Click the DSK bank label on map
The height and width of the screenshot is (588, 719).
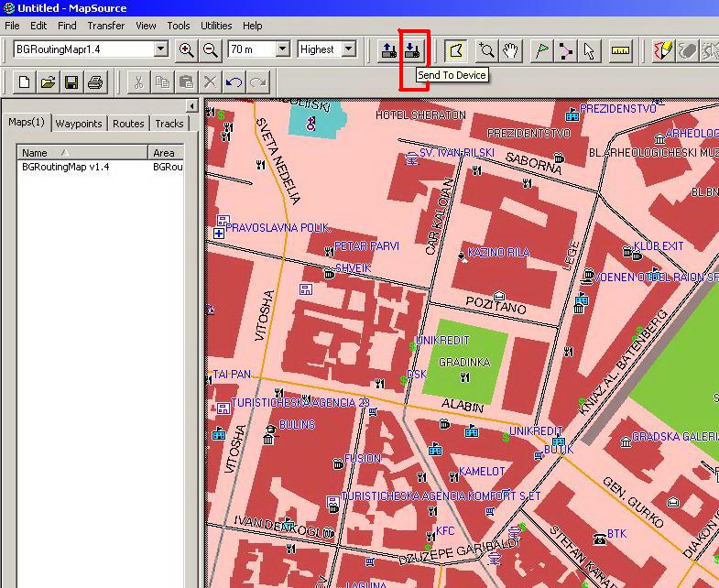pyautogui.click(x=417, y=375)
